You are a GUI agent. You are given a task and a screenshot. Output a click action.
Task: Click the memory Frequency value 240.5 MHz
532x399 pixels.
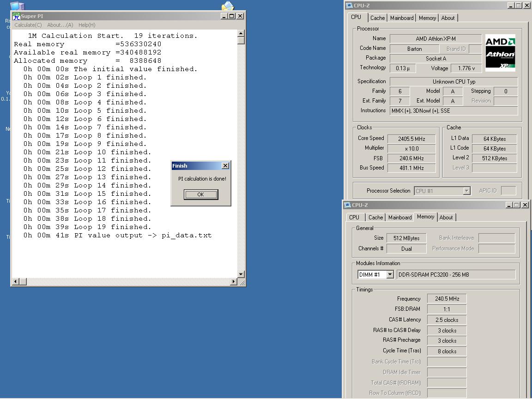[x=447, y=299]
